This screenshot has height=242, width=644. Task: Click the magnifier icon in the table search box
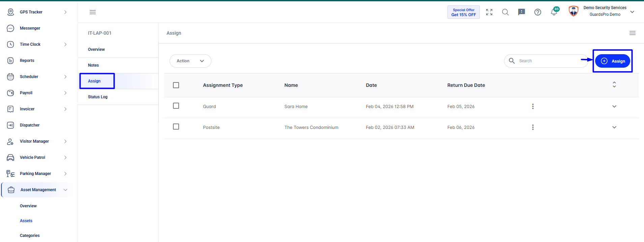(512, 61)
